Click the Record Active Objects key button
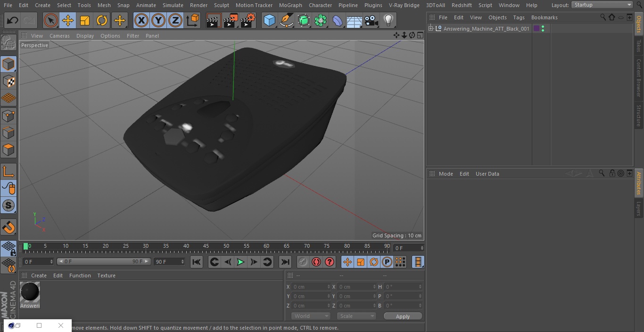 303,262
